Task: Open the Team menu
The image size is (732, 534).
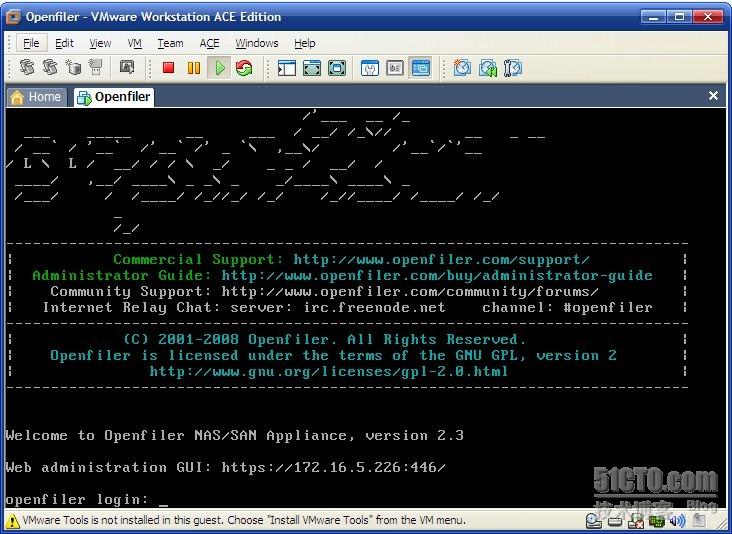Action: click(170, 43)
